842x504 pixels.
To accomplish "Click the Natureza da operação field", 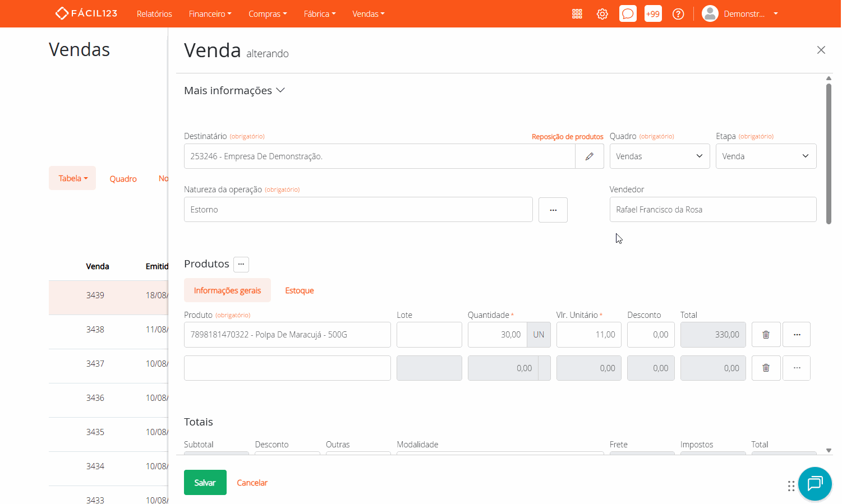I will pyautogui.click(x=358, y=210).
